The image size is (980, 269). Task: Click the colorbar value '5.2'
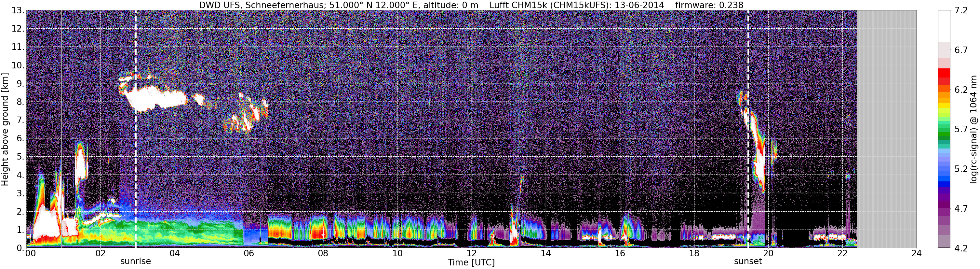(961, 169)
